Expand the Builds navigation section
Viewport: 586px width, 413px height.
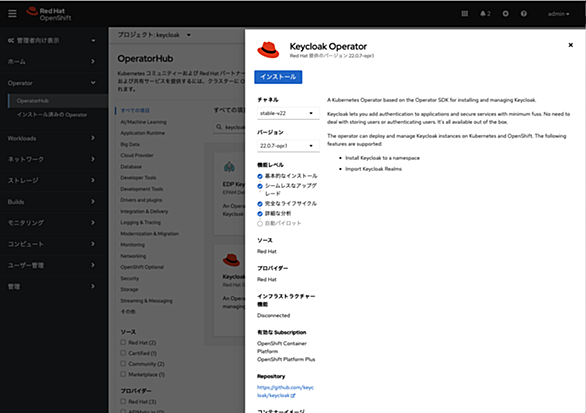coord(52,202)
